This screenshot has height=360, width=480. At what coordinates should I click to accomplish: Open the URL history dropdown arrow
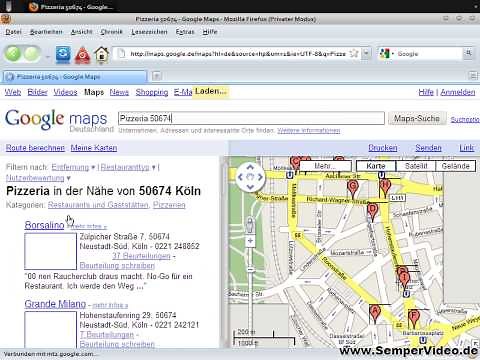pos(366,54)
